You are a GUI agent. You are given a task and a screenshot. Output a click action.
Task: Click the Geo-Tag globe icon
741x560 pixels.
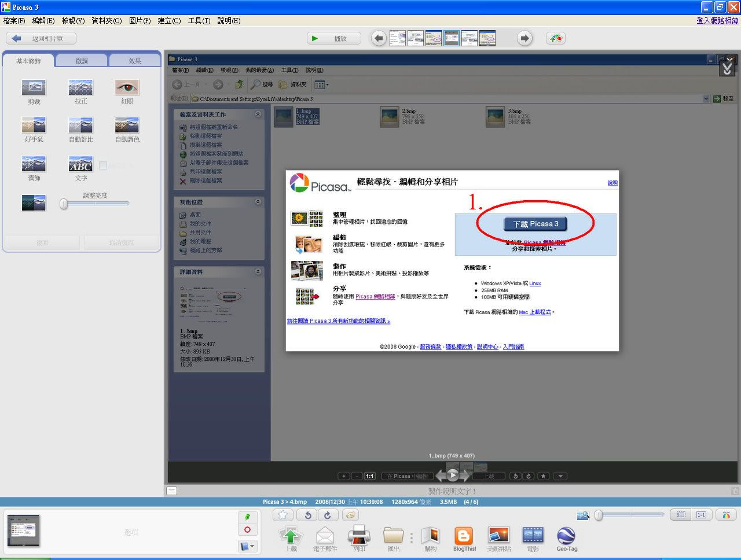point(566,536)
